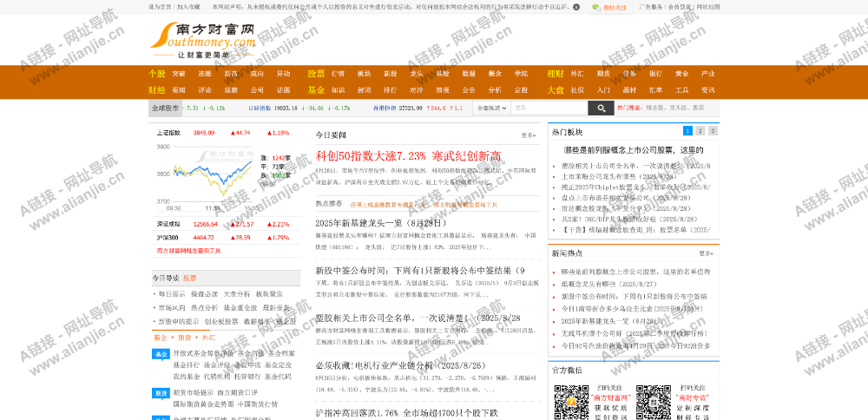This screenshot has width=868, height=420.
Task: Click 更多 beside 新闻热点
Action: (x=706, y=253)
